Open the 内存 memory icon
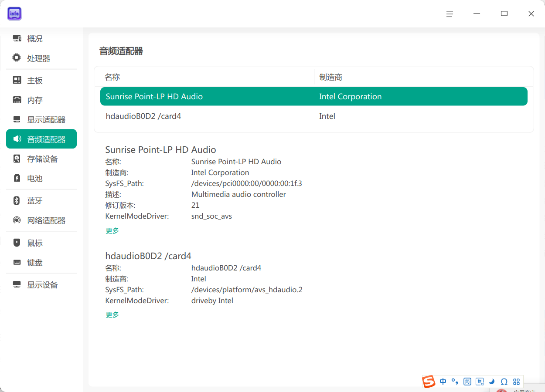The height and width of the screenshot is (392, 545). [17, 100]
